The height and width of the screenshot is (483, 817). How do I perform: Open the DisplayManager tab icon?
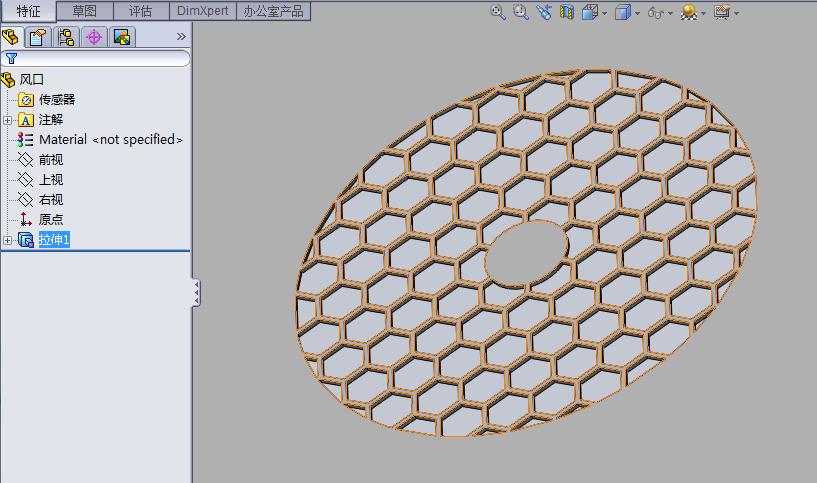[122, 37]
